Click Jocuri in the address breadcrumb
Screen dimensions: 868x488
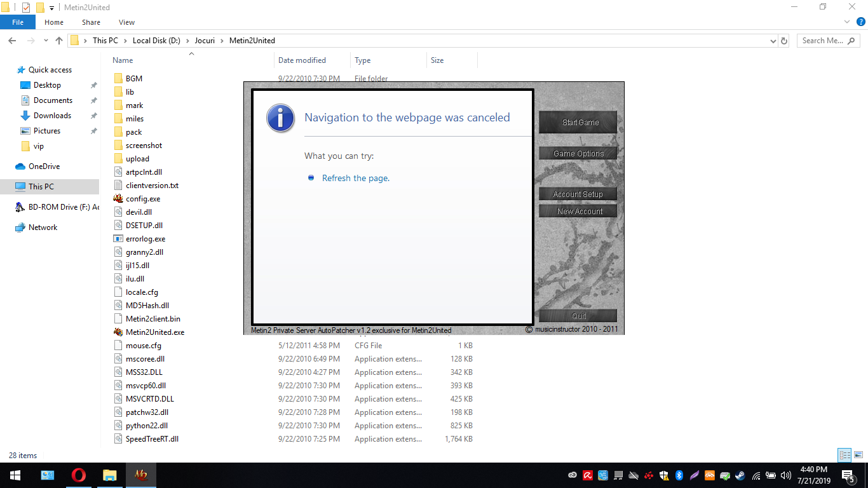205,41
